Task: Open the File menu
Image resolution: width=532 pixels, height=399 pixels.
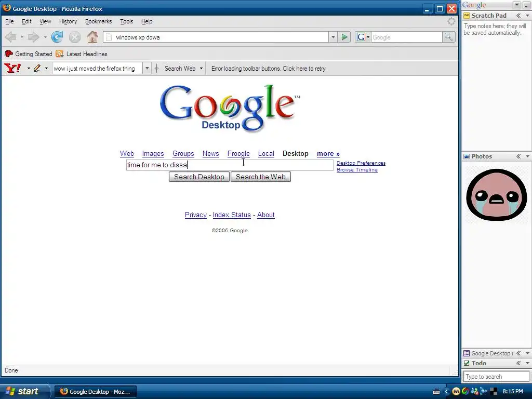Action: [9, 21]
